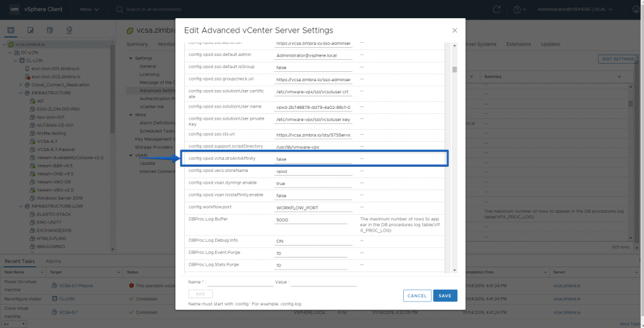The width and height of the screenshot is (644, 328).
Task: Open the Storage view icon
Action: click(50, 30)
